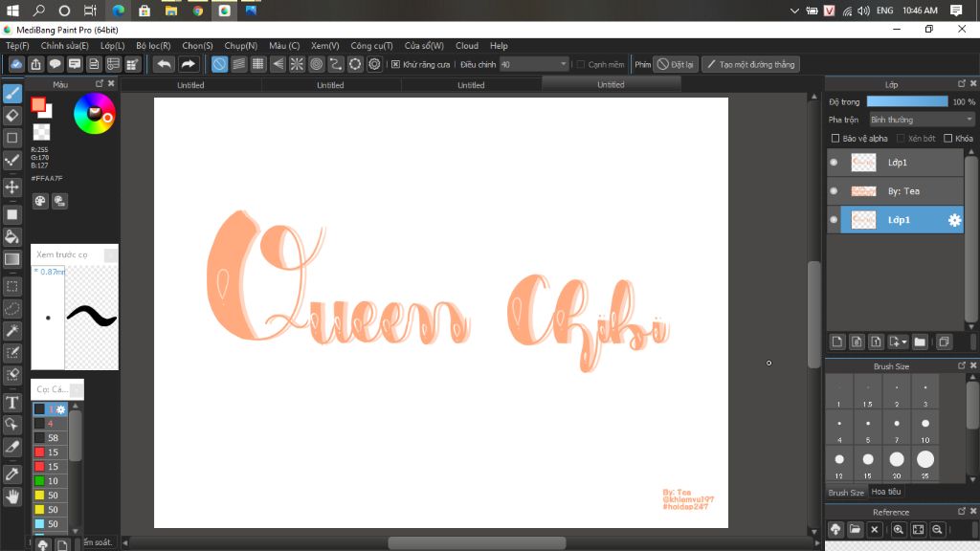The width and height of the screenshot is (980, 551).
Task: Add a new layer folder
Action: pos(920,342)
